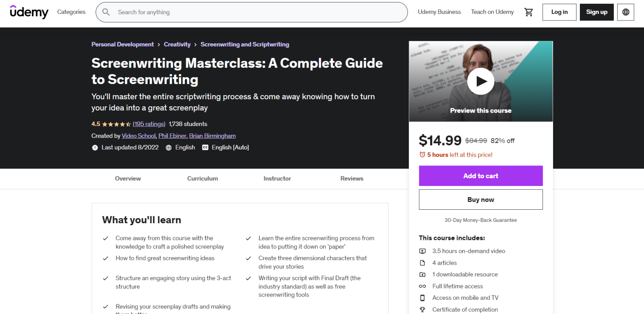Click the Udemy logo
Image resolution: width=644 pixels, height=314 pixels.
(x=29, y=12)
